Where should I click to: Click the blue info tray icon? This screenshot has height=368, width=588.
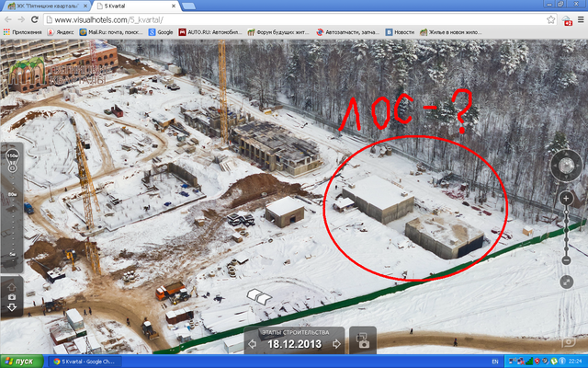tap(562, 362)
